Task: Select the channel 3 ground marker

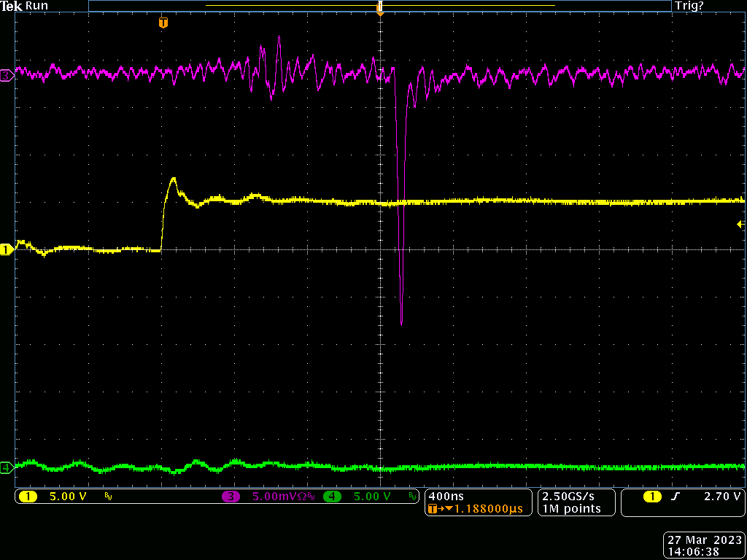Action: pyautogui.click(x=7, y=75)
